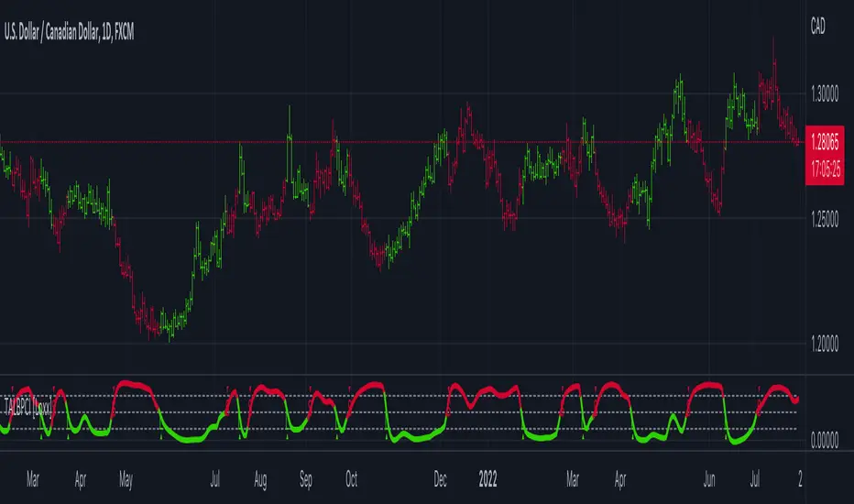Select the Apr label just before the Jun label

(619, 479)
